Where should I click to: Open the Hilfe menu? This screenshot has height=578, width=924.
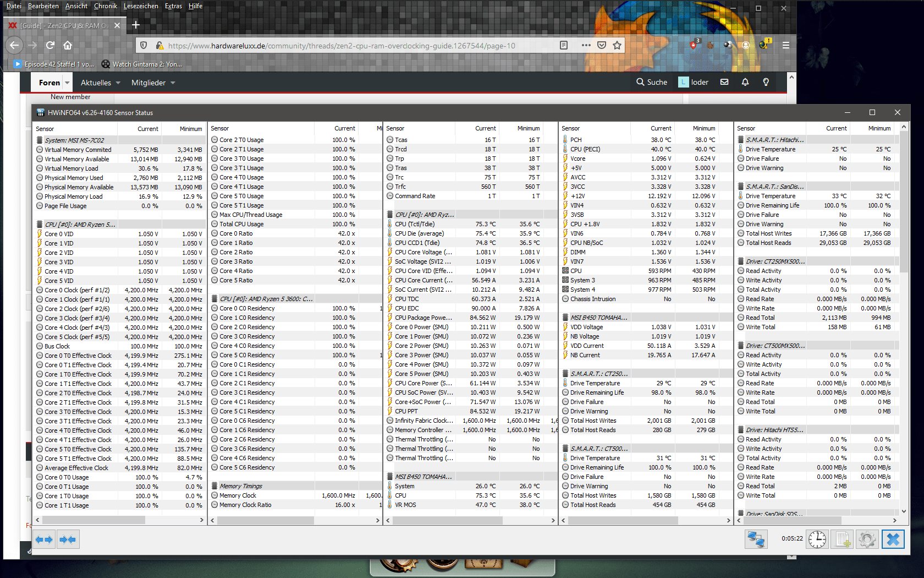tap(195, 6)
